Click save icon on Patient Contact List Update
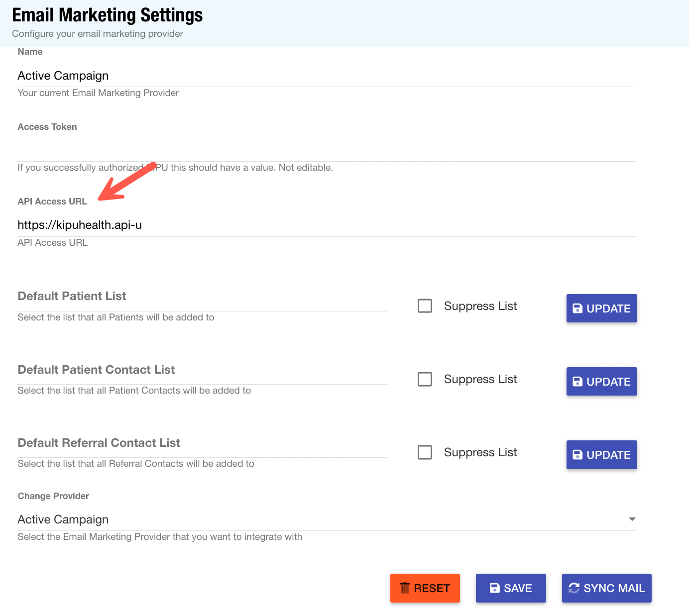This screenshot has width=689, height=616. coord(577,382)
